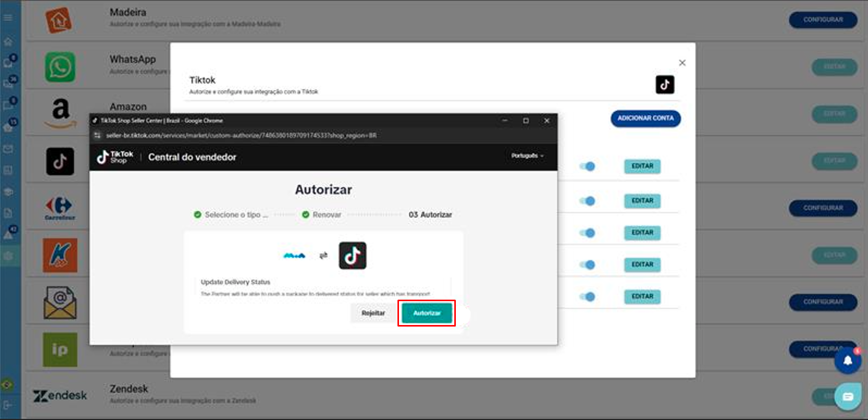The height and width of the screenshot is (420, 868).
Task: Click the Autorizar button in TikTok popup
Action: [426, 313]
